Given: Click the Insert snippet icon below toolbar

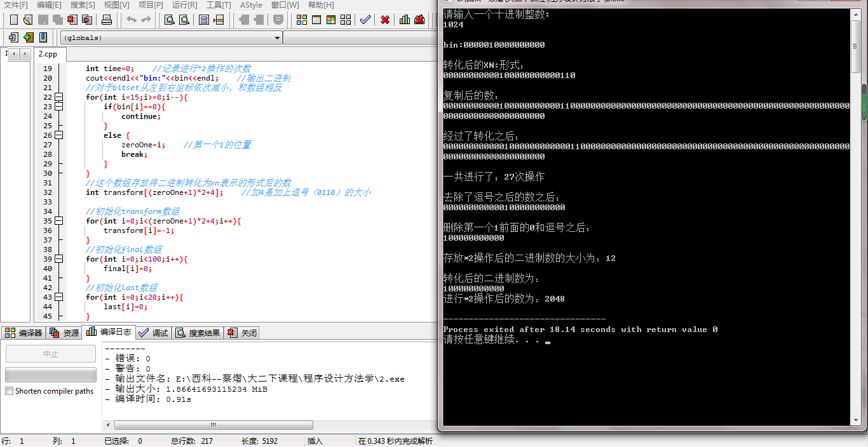Looking at the screenshot, I should (13, 37).
